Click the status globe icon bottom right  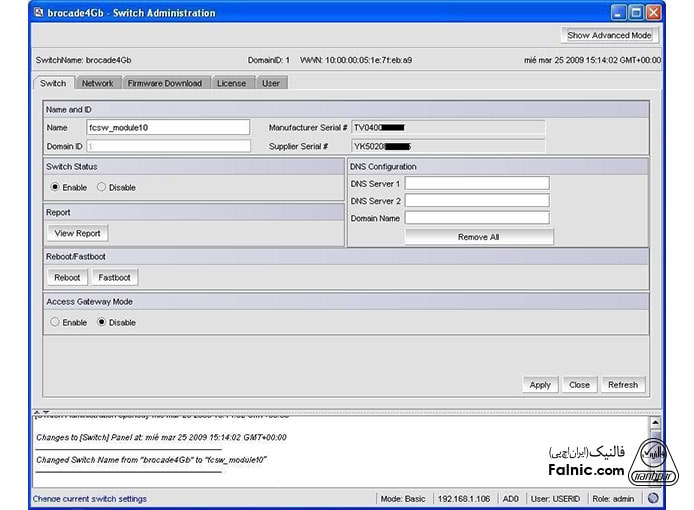(653, 498)
